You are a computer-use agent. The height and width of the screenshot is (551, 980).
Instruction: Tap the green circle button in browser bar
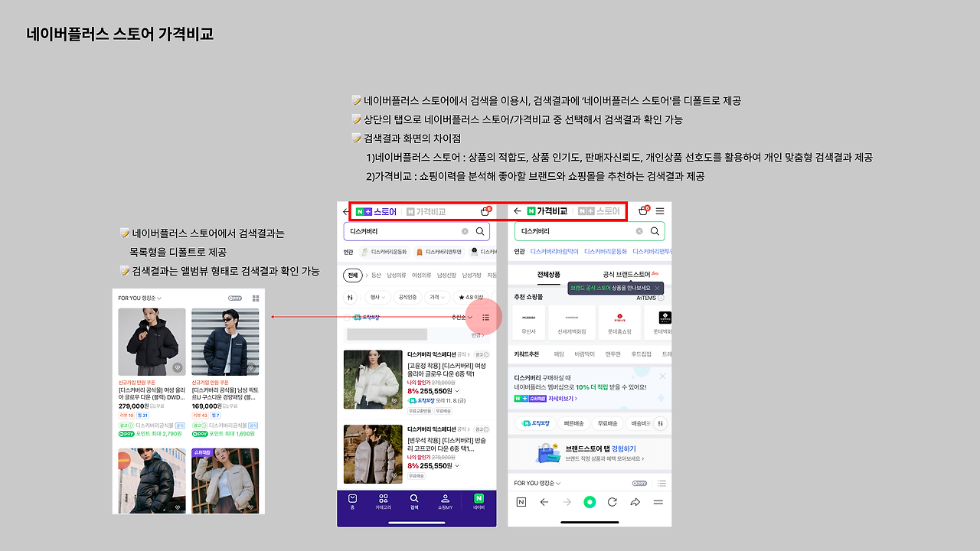590,502
